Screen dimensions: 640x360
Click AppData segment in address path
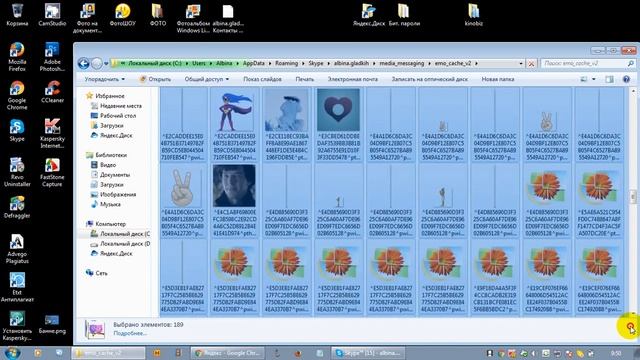(254, 63)
